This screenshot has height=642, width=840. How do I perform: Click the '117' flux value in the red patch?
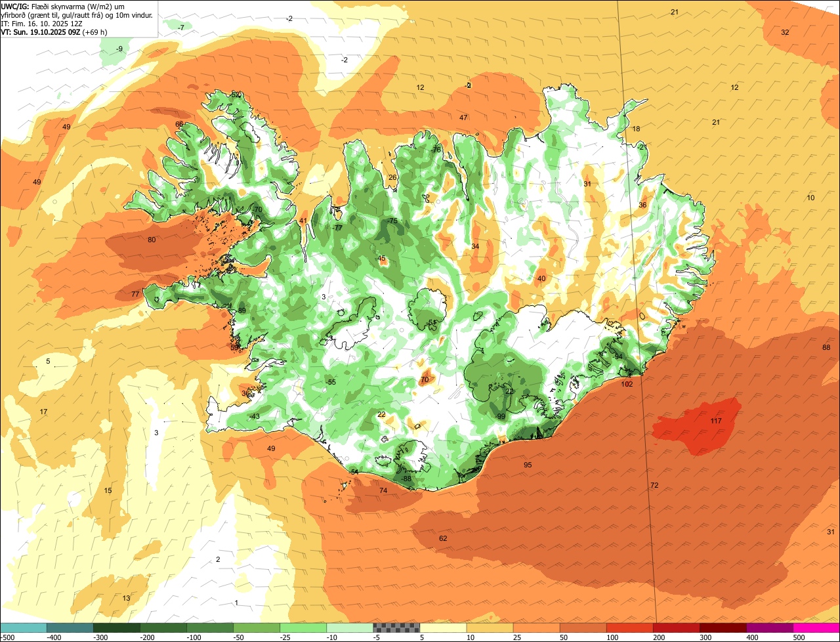click(x=716, y=421)
